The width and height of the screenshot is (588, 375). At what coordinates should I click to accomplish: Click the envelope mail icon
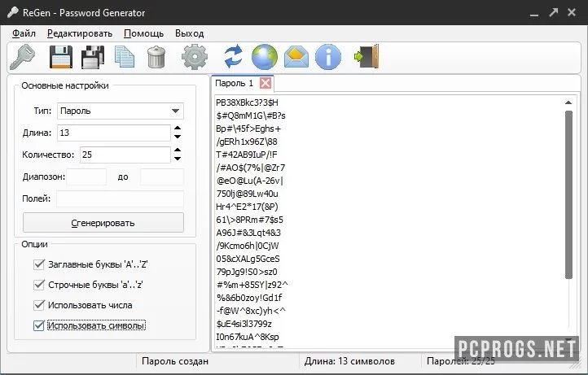(296, 57)
